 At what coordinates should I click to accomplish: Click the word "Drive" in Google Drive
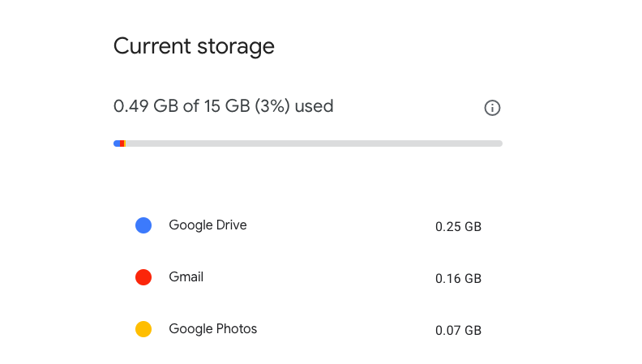click(229, 225)
